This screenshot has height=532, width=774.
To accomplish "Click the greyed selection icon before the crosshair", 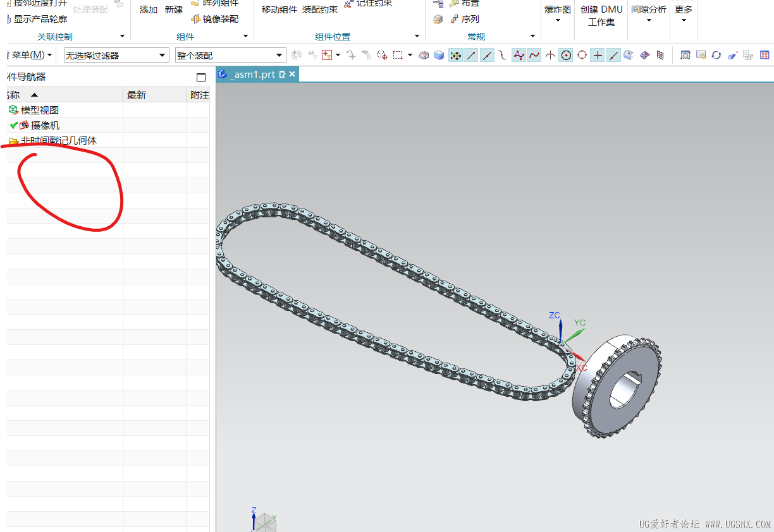I will 366,55.
